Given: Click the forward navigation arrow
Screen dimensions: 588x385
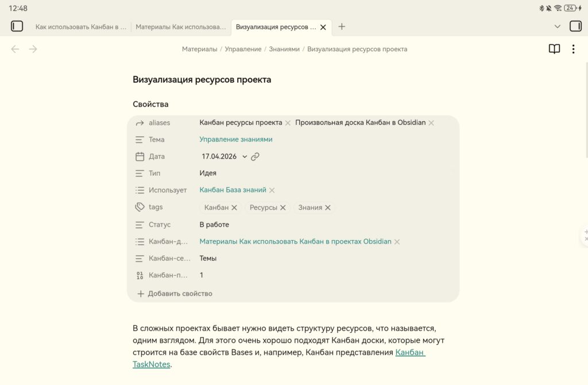Looking at the screenshot, I should click(x=33, y=49).
